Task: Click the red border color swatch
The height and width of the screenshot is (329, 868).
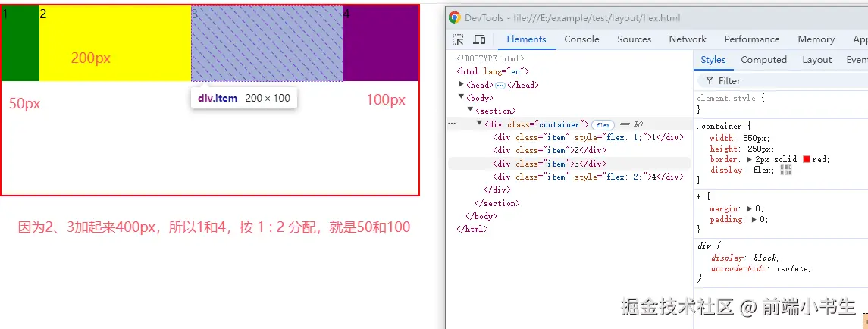Action: point(807,159)
